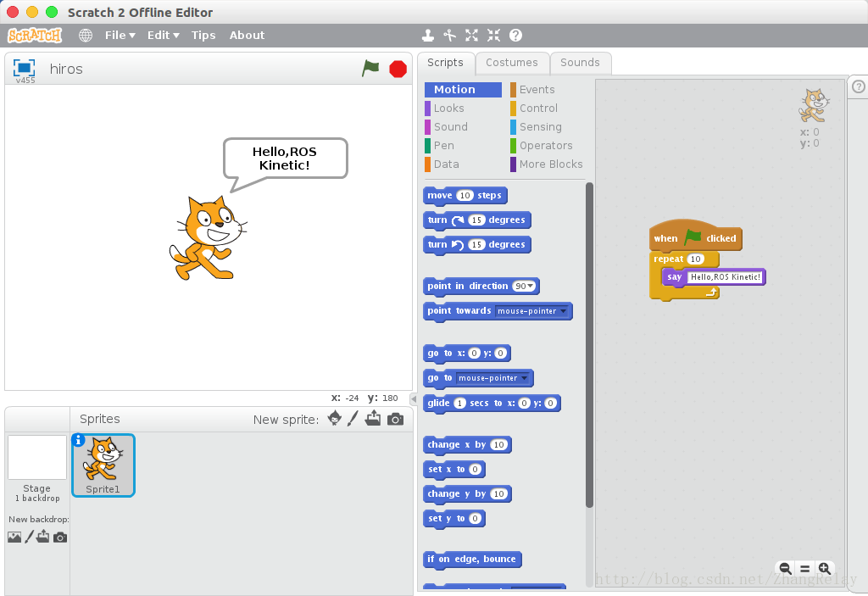The image size is (868, 596).
Task: Choose backdrop from library
Action: (x=14, y=537)
